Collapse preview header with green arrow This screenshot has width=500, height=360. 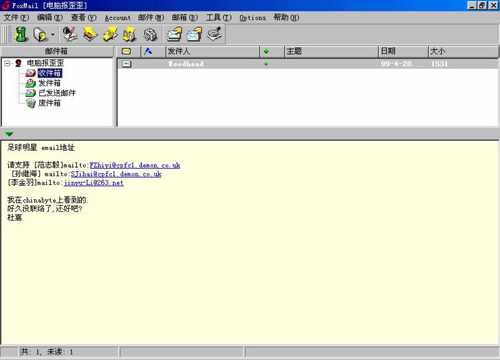tap(9, 134)
